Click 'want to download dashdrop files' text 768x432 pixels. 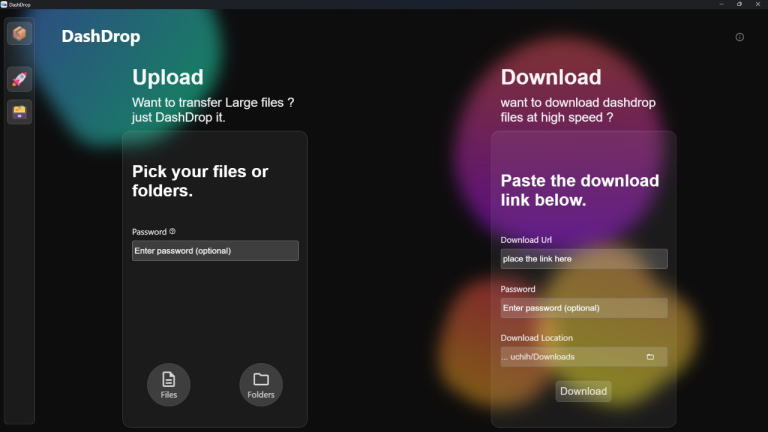(x=578, y=110)
